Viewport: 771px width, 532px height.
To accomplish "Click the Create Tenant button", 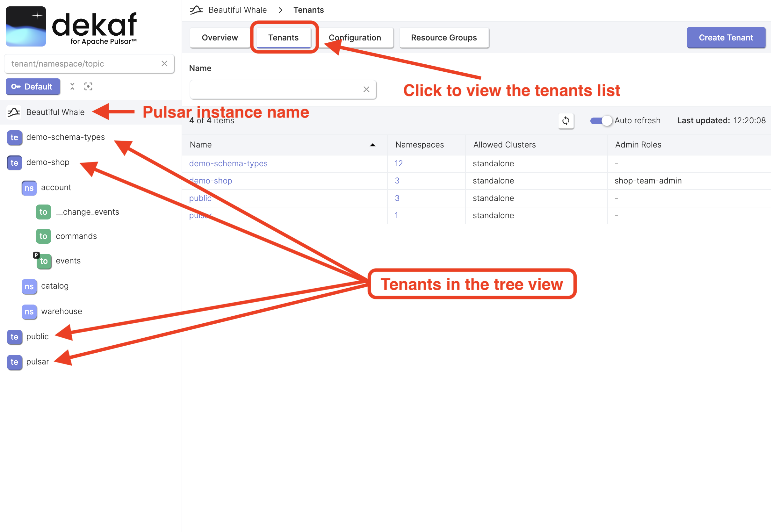I will [726, 37].
